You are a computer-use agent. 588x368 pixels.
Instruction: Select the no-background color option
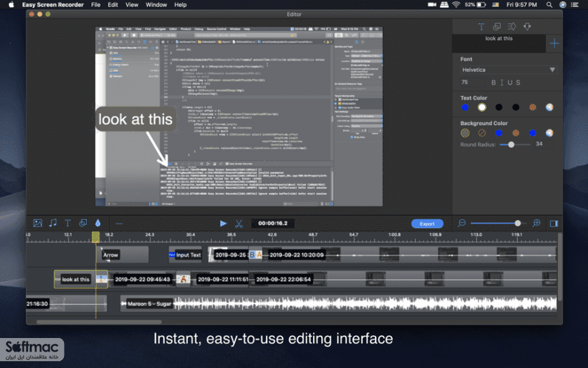[x=482, y=133]
